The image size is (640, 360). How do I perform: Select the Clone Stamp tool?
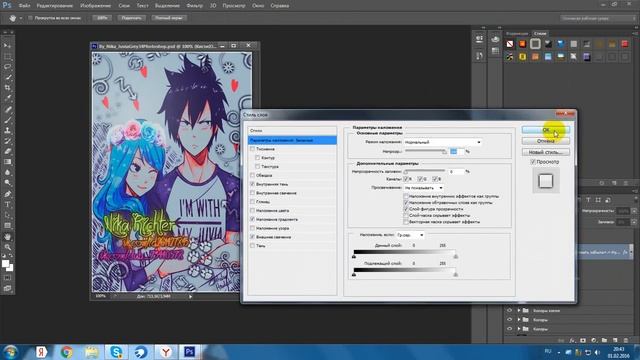click(7, 131)
